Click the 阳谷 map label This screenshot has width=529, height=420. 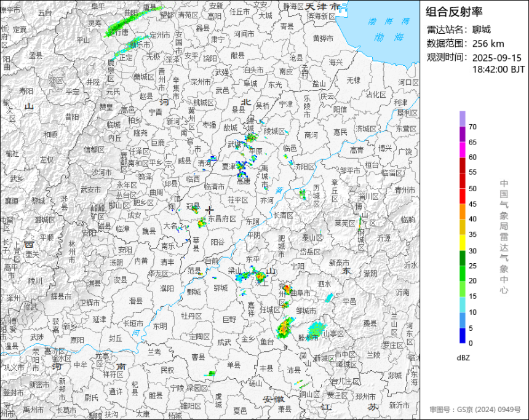218,242
